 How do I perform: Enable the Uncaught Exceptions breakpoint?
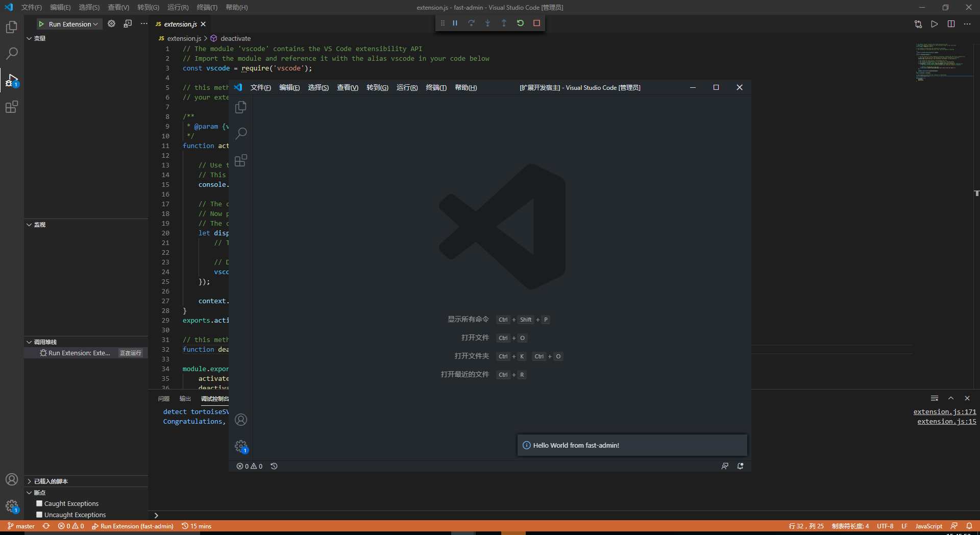39,515
